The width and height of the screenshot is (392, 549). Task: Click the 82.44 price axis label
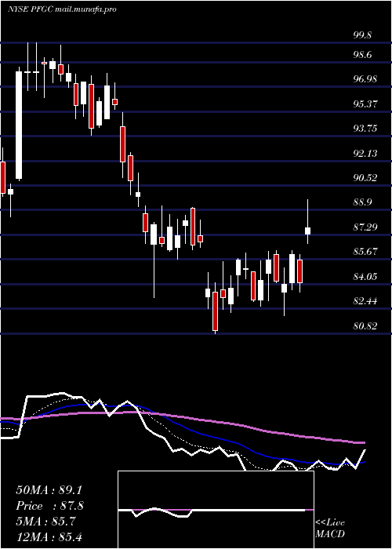click(365, 301)
